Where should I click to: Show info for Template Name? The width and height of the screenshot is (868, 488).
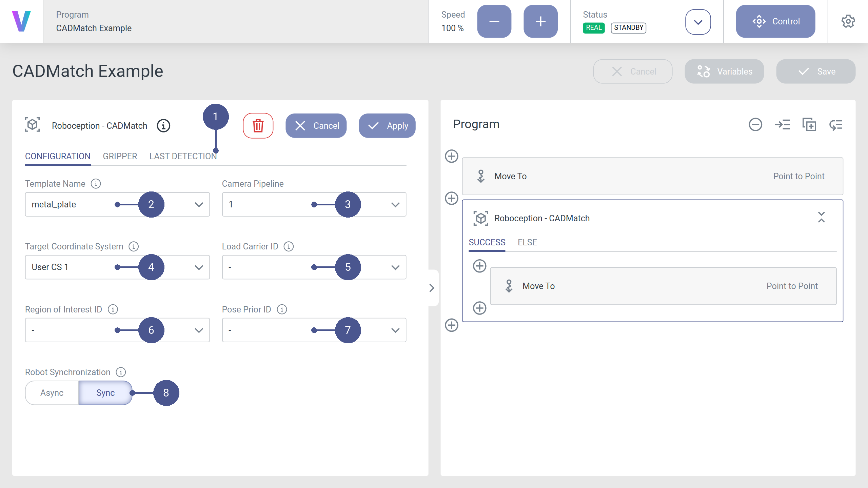tap(96, 184)
